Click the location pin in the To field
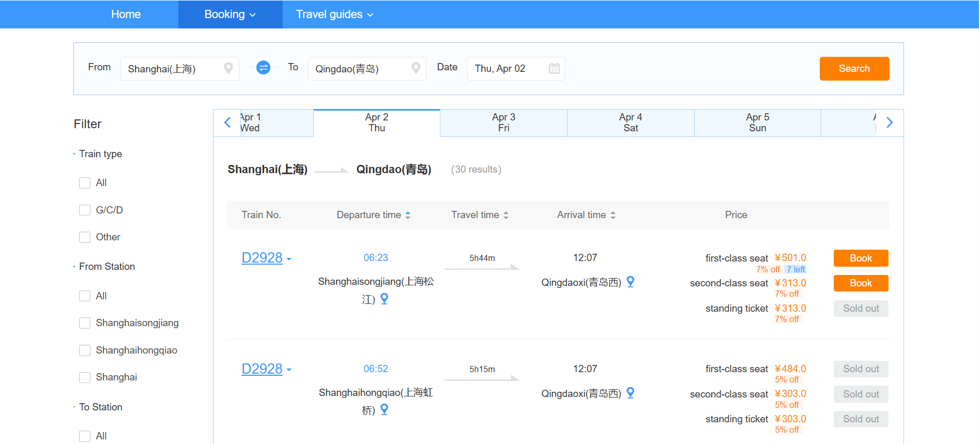 click(416, 68)
